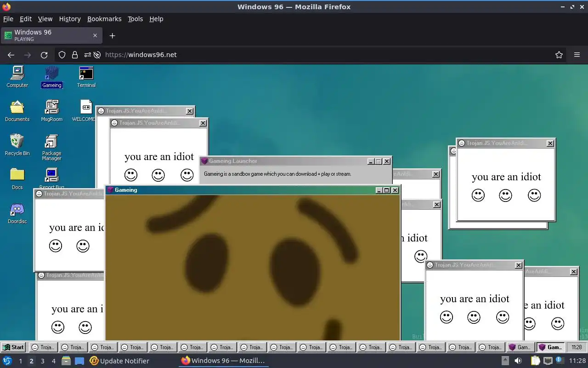This screenshot has width=588, height=368.
Task: Click the Windows 96 Start button
Action: (x=13, y=347)
